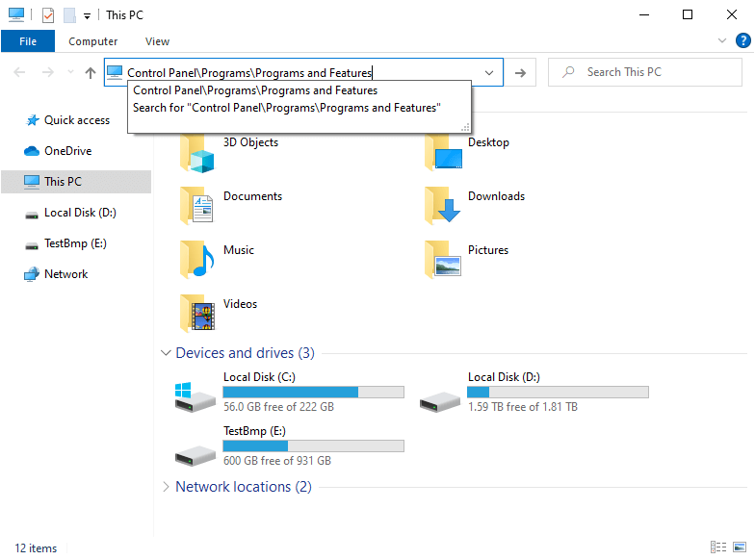Click the New folder icon in title bar
Viewport: 755px width, 560px height.
click(x=69, y=15)
